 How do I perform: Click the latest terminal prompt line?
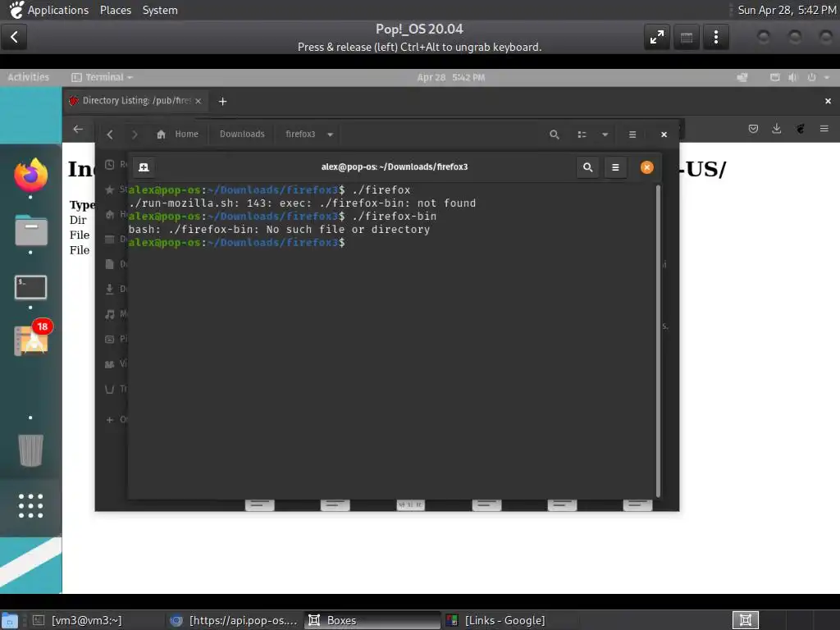[x=236, y=243]
